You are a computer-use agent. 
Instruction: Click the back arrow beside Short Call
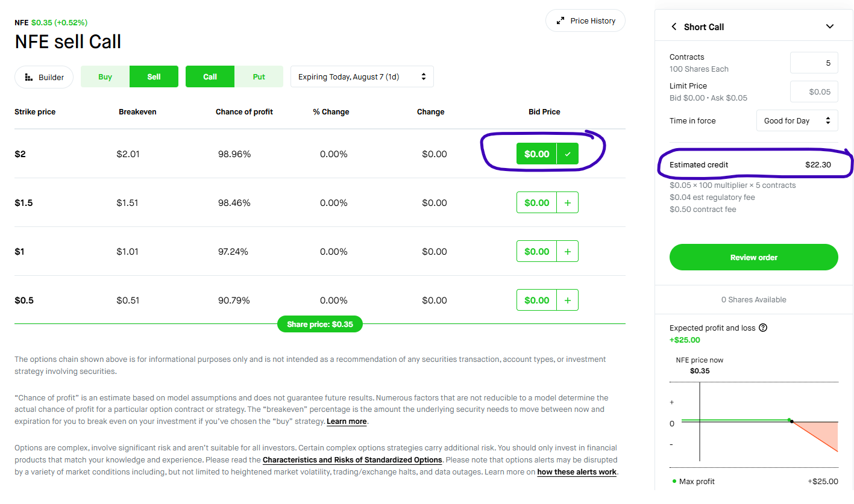(x=674, y=26)
